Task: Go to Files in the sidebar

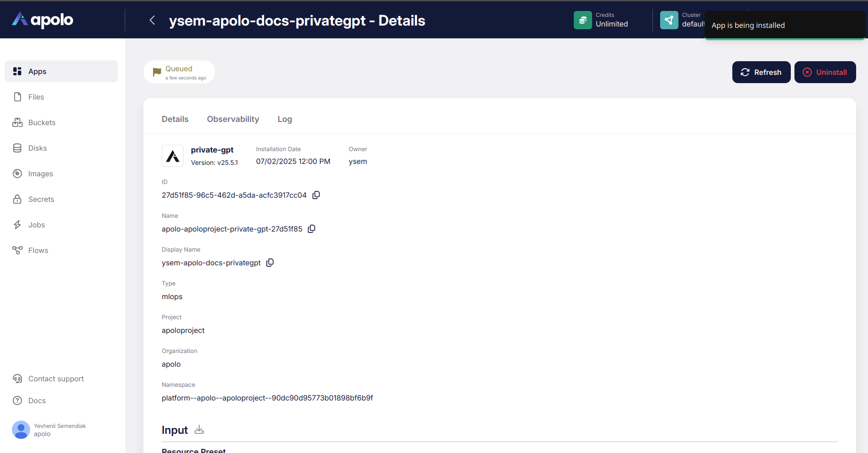Action: pyautogui.click(x=36, y=97)
